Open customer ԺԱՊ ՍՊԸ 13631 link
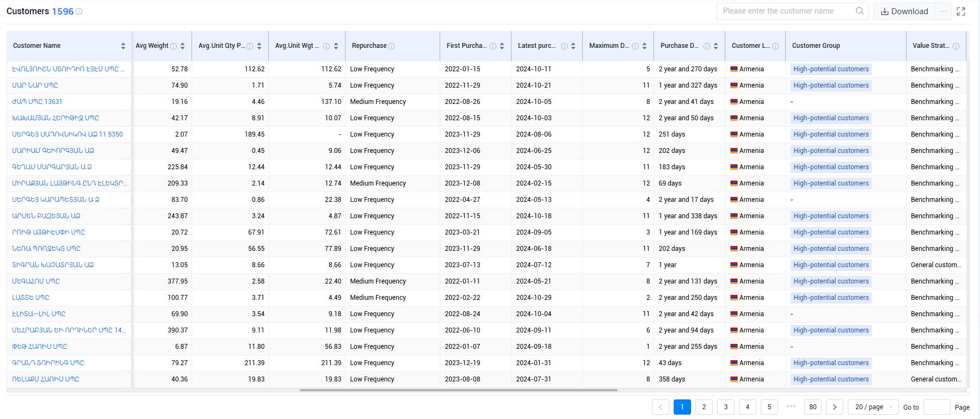 pos(38,102)
